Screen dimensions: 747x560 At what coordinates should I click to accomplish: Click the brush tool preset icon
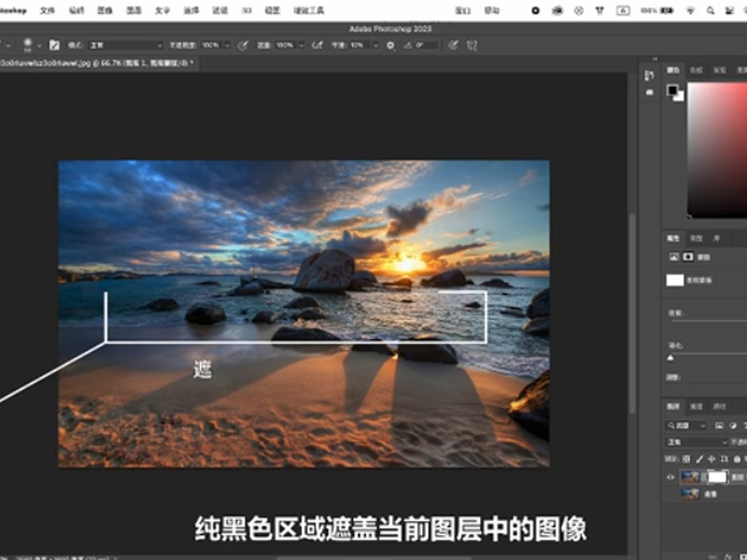[x=28, y=45]
